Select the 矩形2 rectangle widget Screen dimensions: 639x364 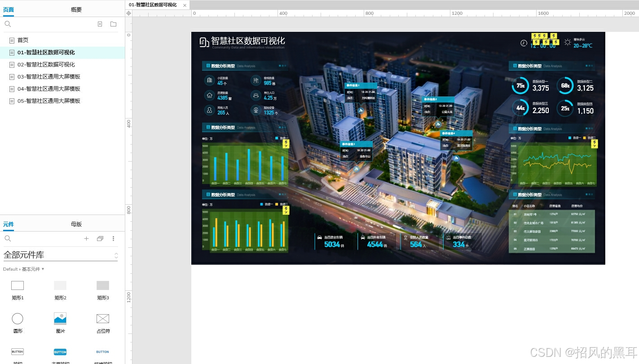pos(60,285)
